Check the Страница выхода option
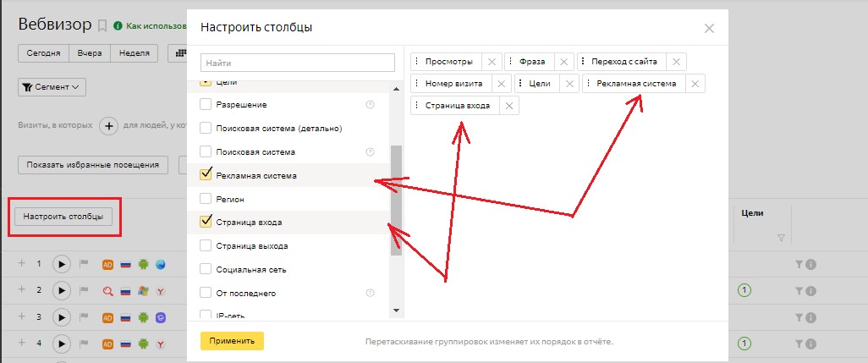 [206, 245]
